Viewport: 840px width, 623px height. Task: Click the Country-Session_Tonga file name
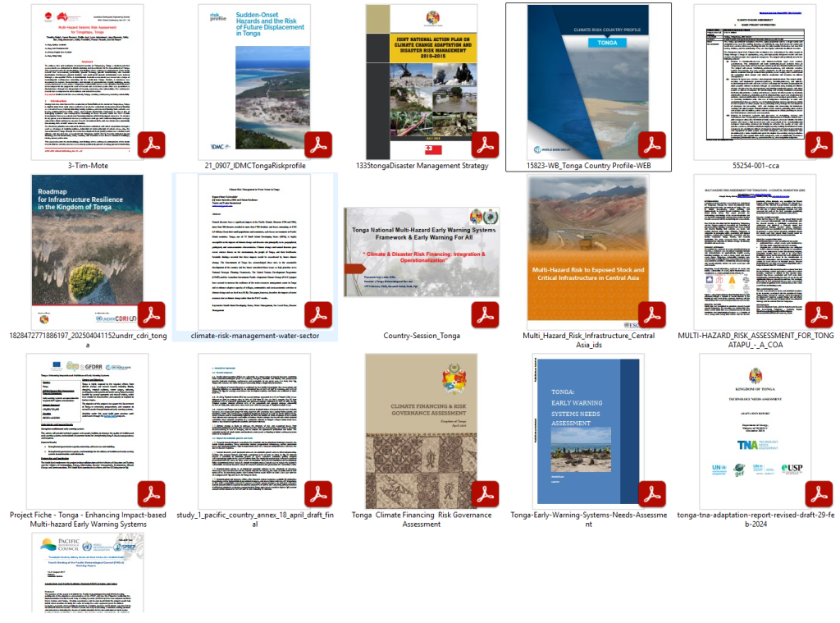422,336
